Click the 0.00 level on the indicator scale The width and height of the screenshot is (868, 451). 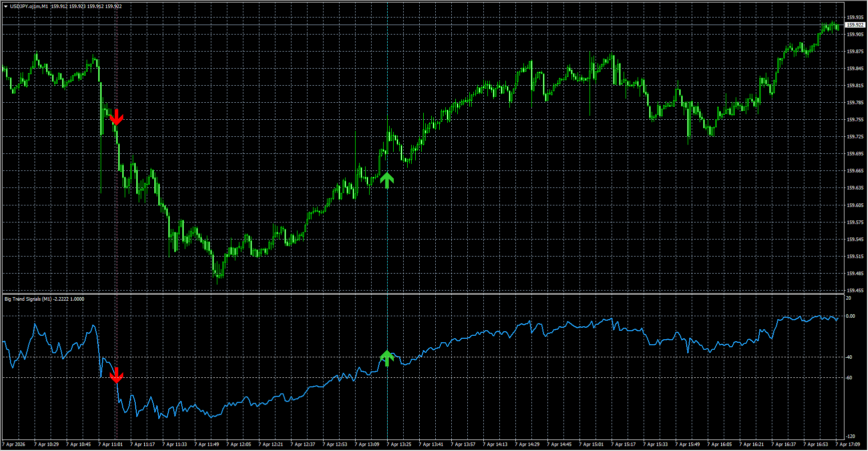(x=850, y=316)
